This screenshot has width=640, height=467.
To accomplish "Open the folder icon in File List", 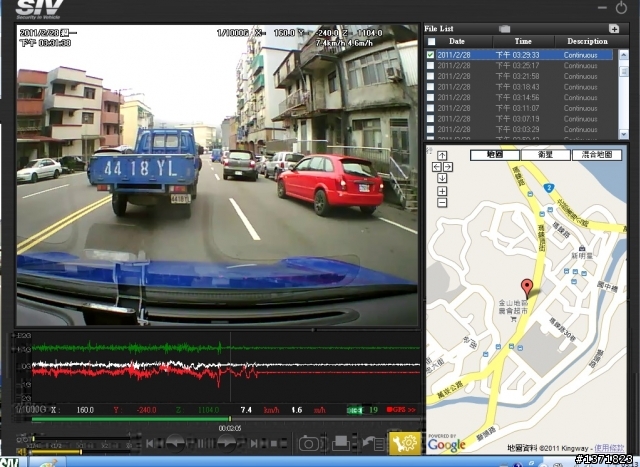I will pyautogui.click(x=505, y=29).
